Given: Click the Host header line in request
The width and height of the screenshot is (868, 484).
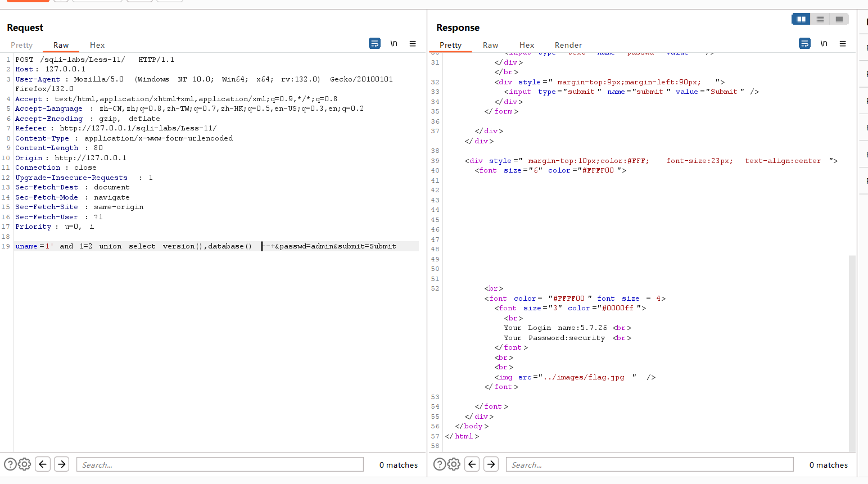Looking at the screenshot, I should [x=51, y=69].
